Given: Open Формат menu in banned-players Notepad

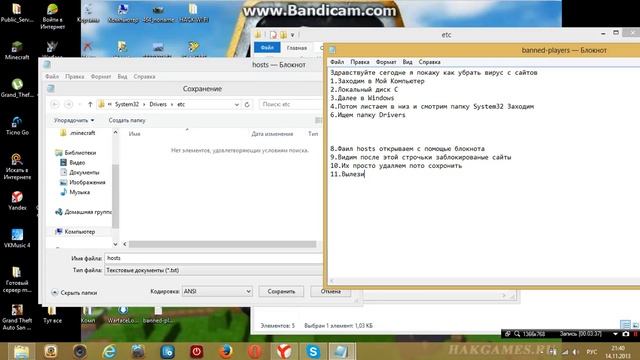Looking at the screenshot, I should click(386, 62).
